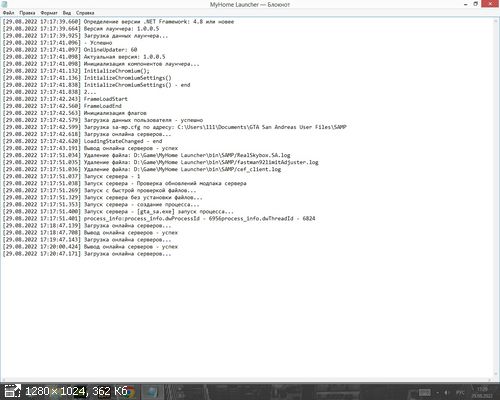Screen dimensions: 500x400
Task: Open Google Chrome from the taskbar
Action: click(130, 392)
